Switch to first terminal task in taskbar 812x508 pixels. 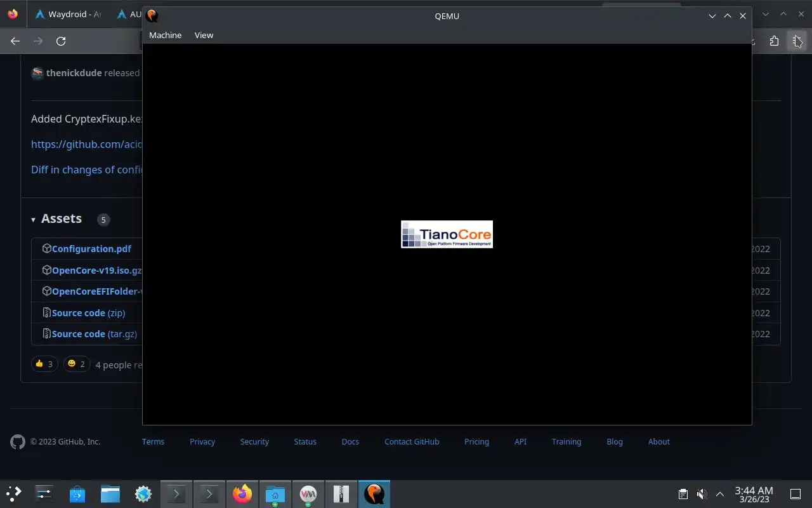176,494
